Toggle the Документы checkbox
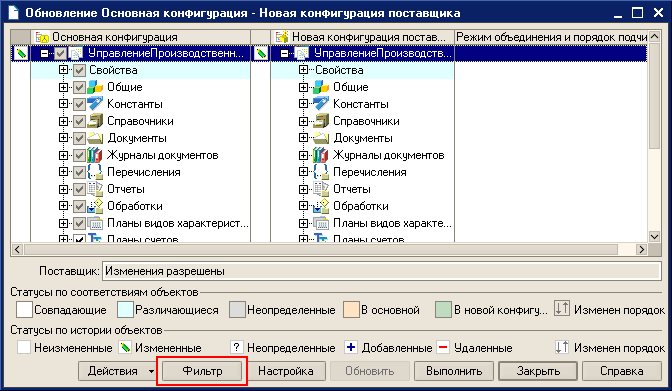Screen dimensions: 672x391 [x=79, y=138]
